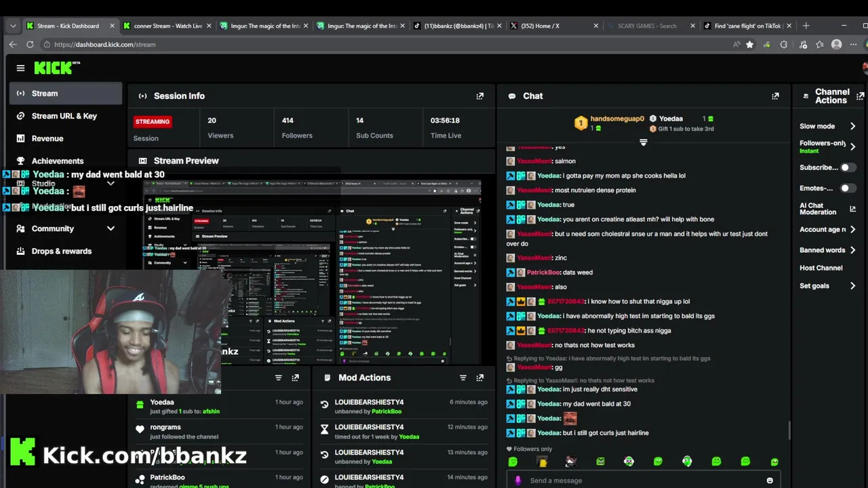Click the purple microphone icon in the message box
868x488 pixels.
click(x=518, y=481)
